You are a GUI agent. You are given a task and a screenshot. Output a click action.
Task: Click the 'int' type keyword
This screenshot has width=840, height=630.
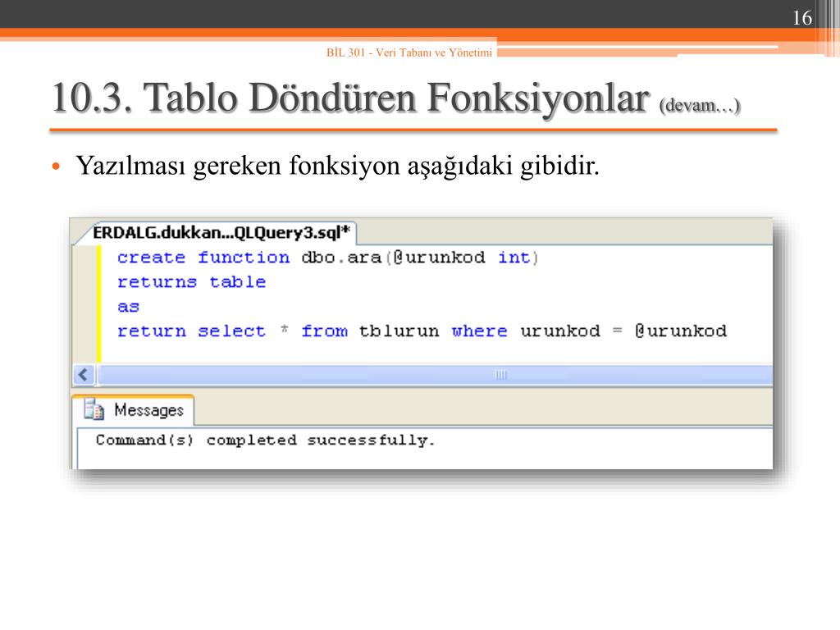pos(514,258)
